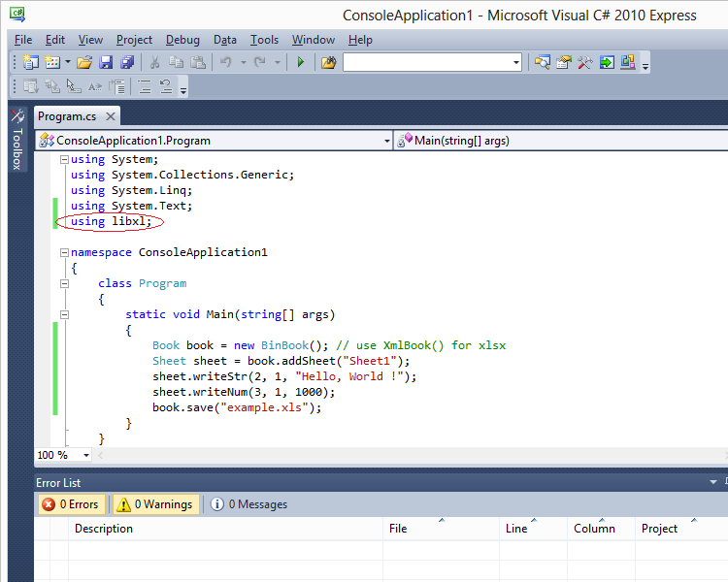Open the Edit menu
This screenshot has height=582, width=728.
pyautogui.click(x=54, y=40)
